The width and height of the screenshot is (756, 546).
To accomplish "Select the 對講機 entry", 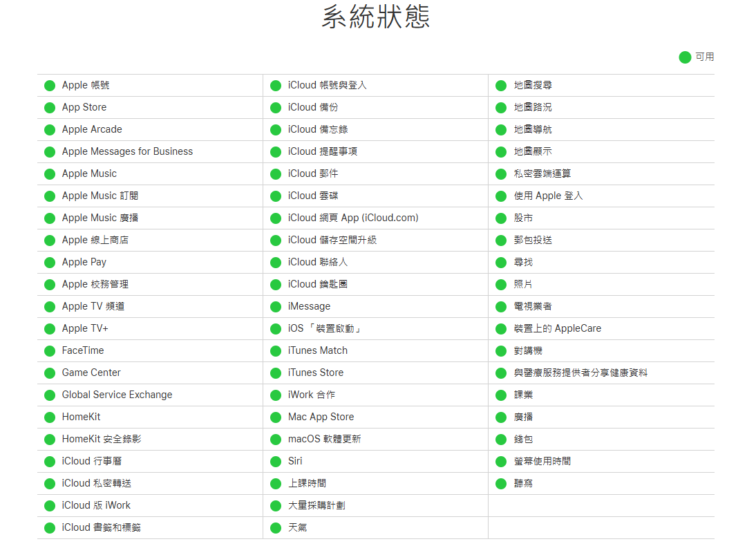I will click(x=529, y=350).
